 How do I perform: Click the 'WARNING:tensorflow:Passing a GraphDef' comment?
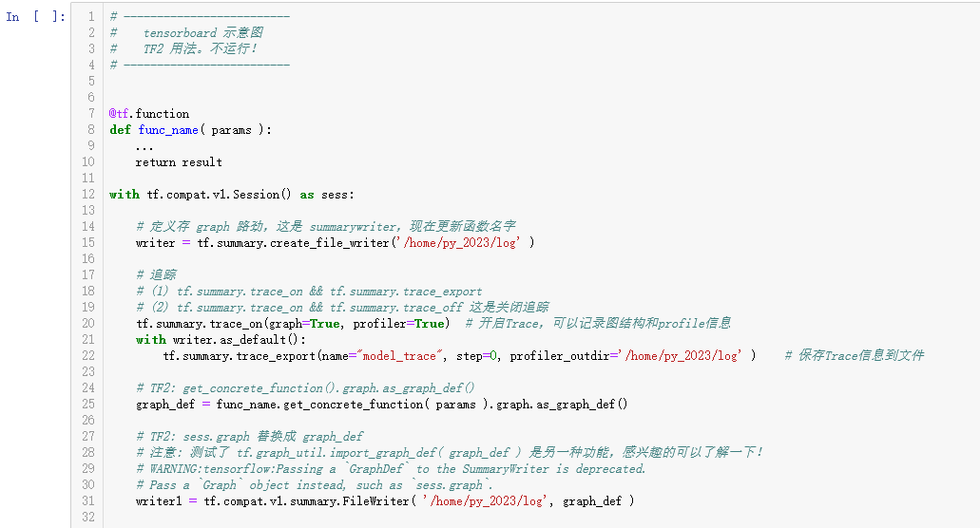pyautogui.click(x=391, y=469)
